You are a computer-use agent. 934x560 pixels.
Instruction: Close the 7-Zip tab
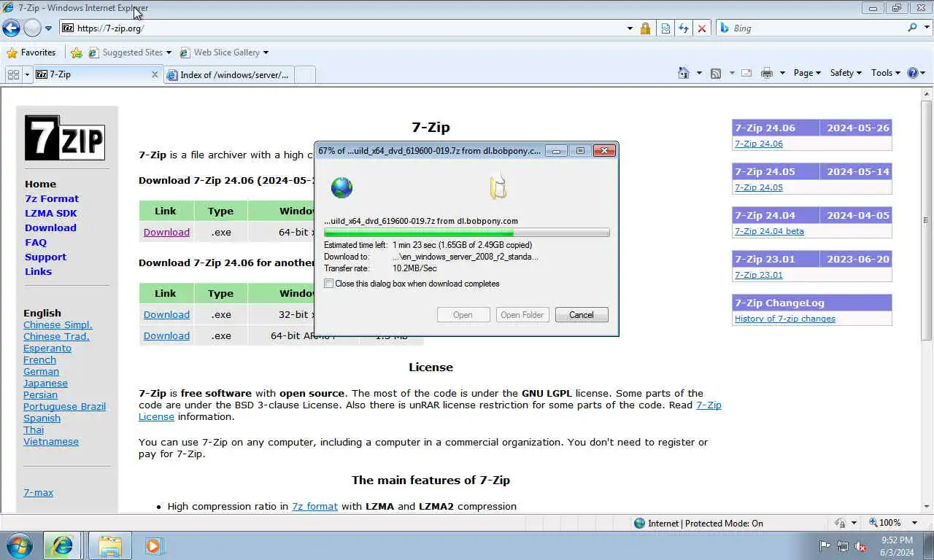[155, 74]
